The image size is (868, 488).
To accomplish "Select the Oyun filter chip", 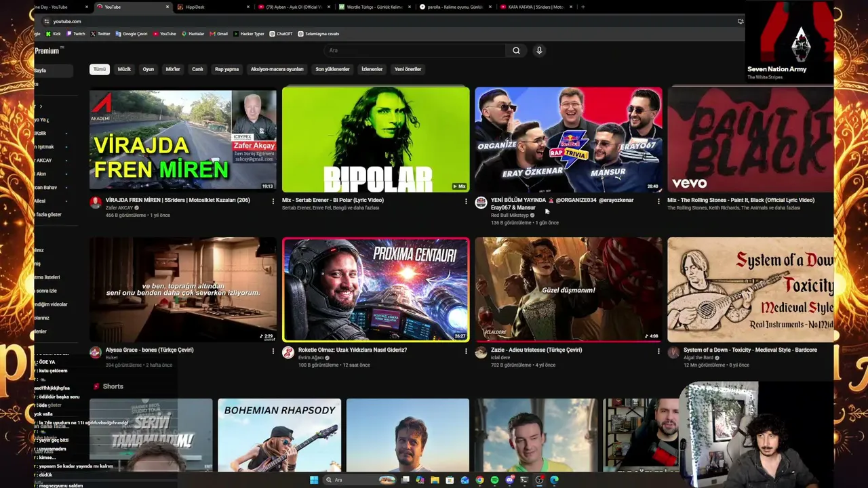I will tap(149, 69).
